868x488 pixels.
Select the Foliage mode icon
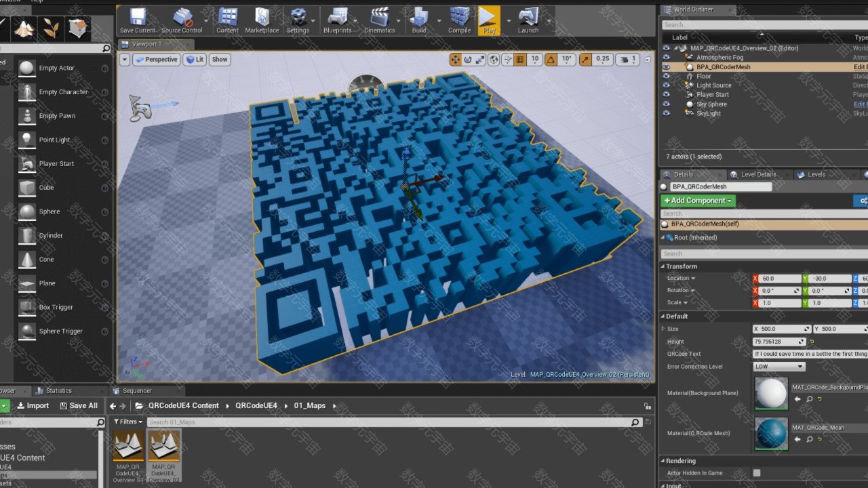[x=52, y=28]
